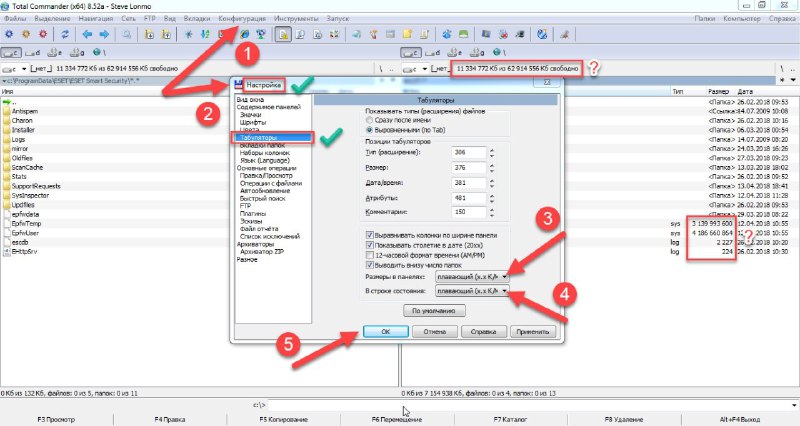Viewport: 800px width, 426px height.
Task: Open the Инструменты menu
Action: [x=296, y=18]
